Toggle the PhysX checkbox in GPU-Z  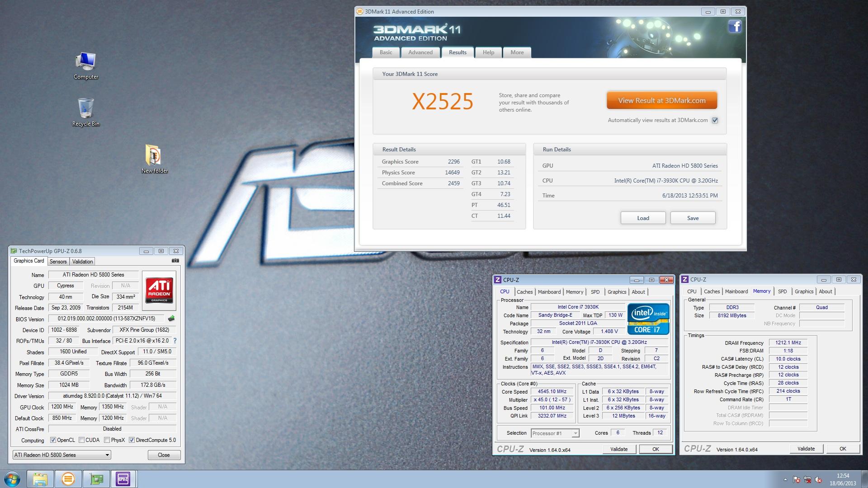click(x=107, y=440)
